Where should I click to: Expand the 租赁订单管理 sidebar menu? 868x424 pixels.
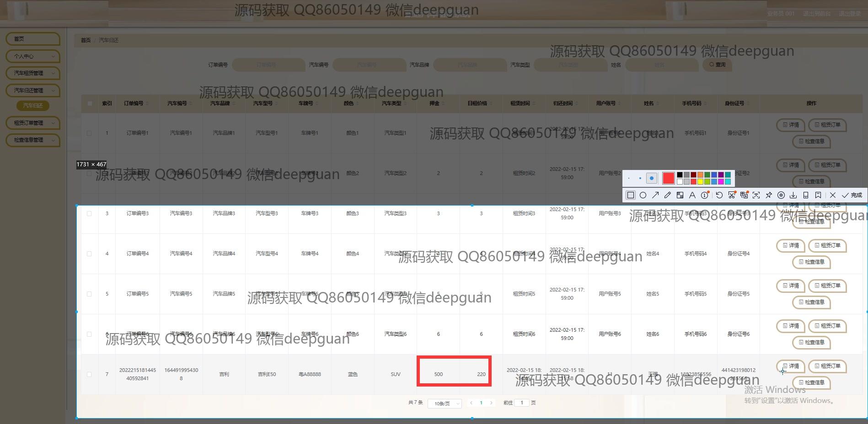click(33, 123)
